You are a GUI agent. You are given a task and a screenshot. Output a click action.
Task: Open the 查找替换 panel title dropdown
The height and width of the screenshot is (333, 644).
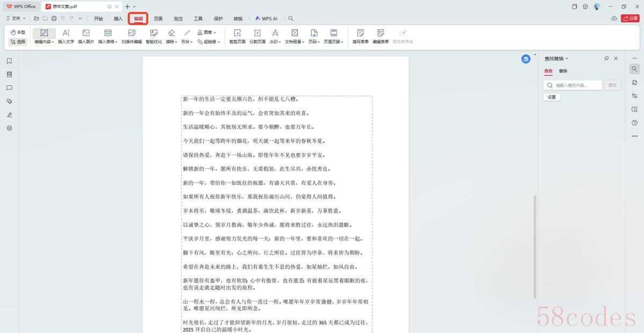[557, 59]
